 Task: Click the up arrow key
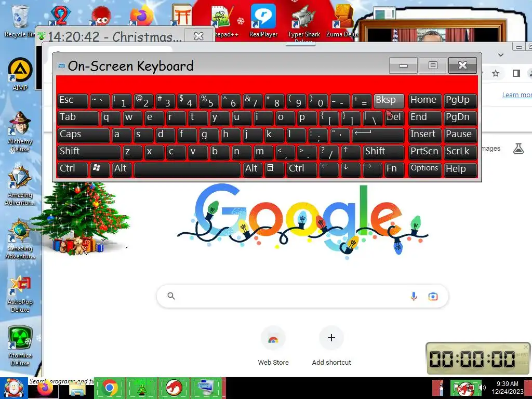click(x=351, y=152)
